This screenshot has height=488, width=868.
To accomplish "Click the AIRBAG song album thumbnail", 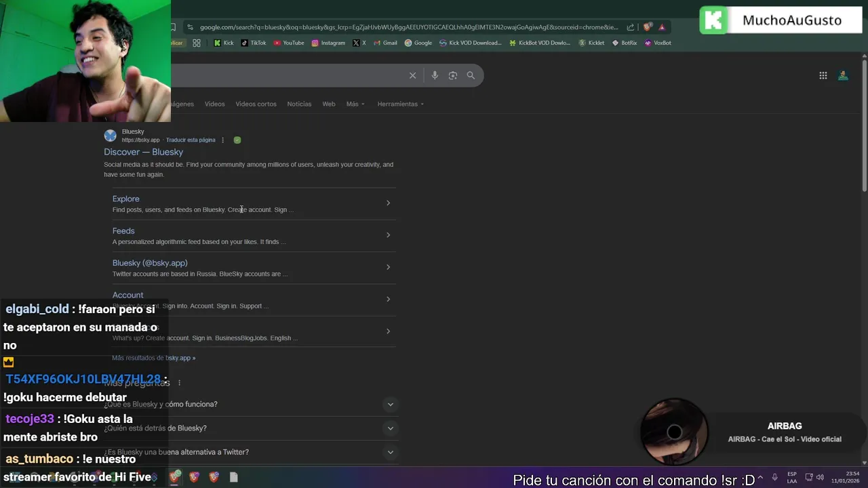I will [674, 432].
